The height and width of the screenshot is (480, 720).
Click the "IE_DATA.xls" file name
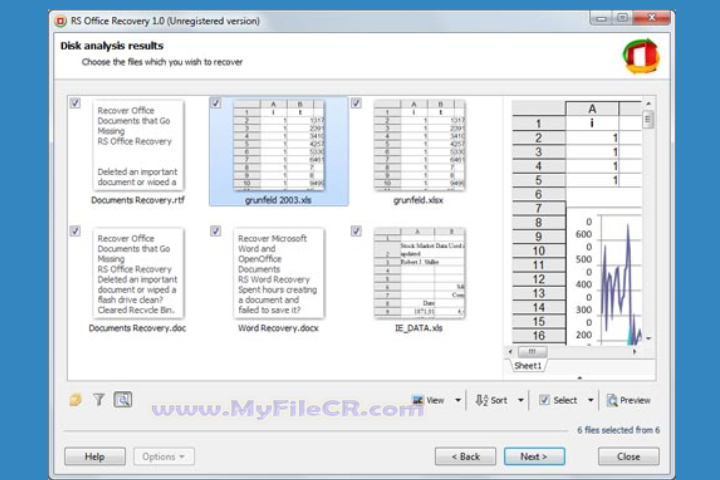pyautogui.click(x=419, y=328)
